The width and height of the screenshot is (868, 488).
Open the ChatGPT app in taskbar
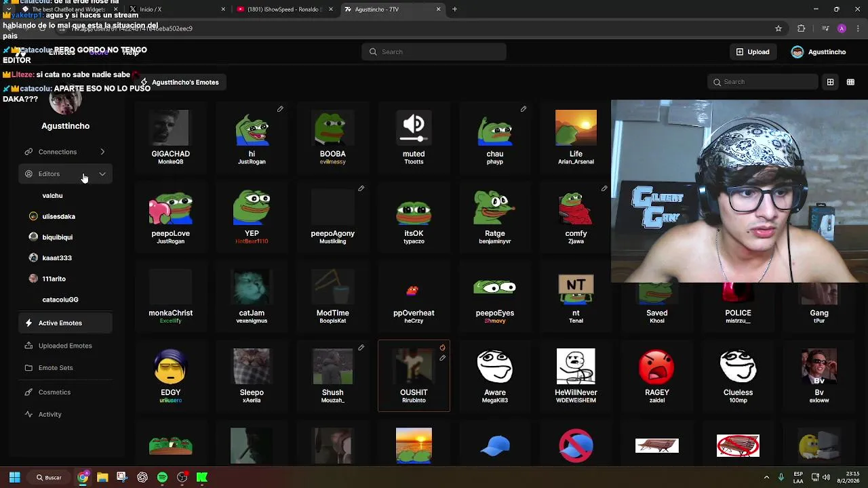pos(142,477)
